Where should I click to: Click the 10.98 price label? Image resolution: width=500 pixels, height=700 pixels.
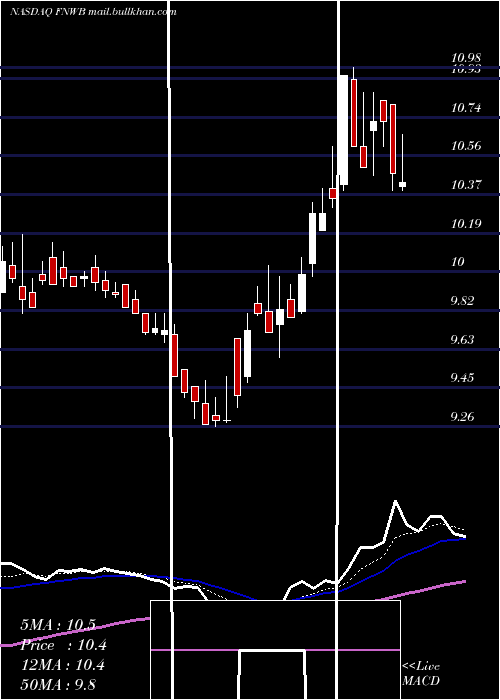coord(466,58)
